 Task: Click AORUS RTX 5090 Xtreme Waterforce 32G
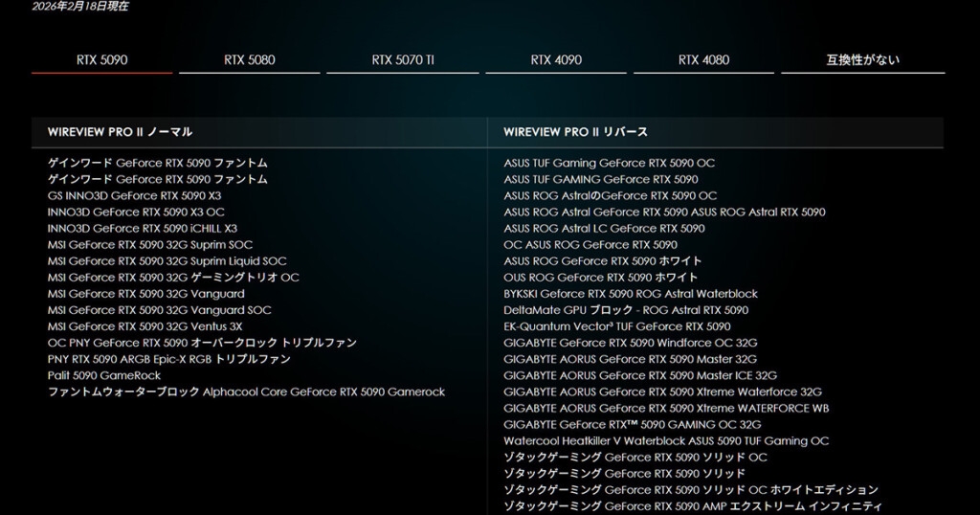point(663,392)
